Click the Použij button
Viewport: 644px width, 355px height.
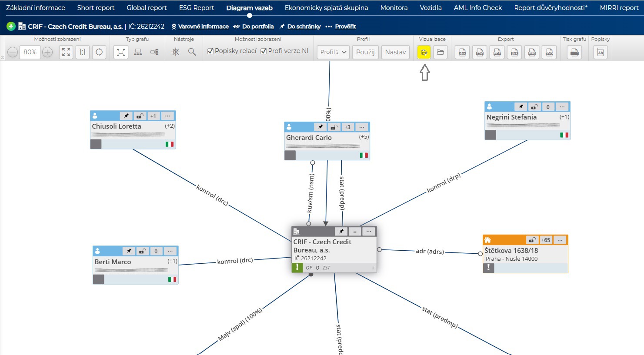point(365,52)
